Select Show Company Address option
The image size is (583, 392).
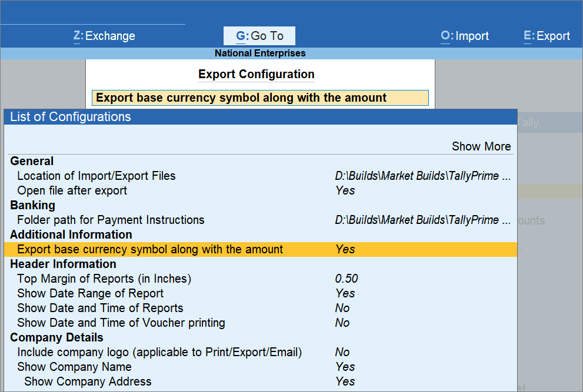(260, 381)
